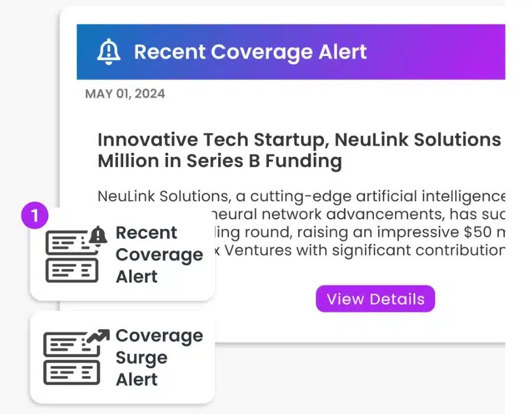Click the bell icon in the purple banner
Viewport: 532px width, 414px height.
coord(108,51)
